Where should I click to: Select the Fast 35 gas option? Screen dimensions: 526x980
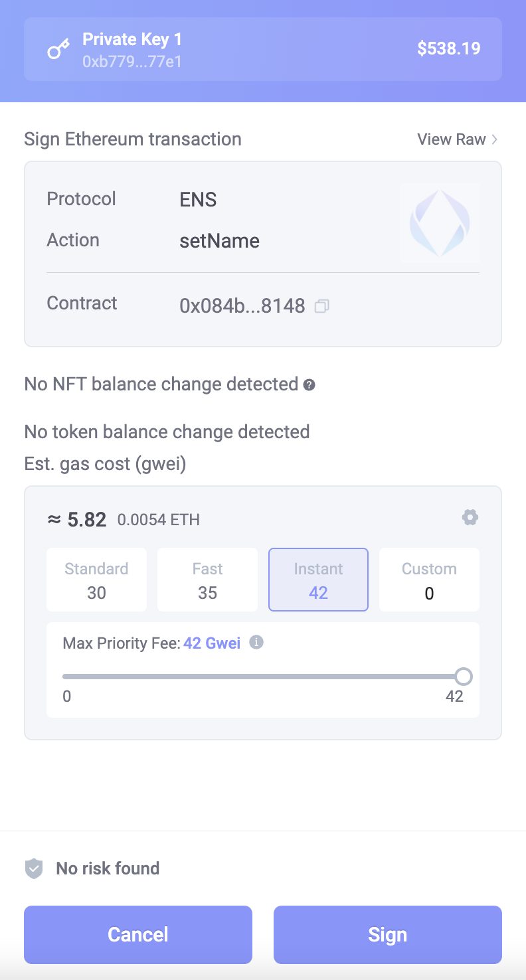pos(207,580)
